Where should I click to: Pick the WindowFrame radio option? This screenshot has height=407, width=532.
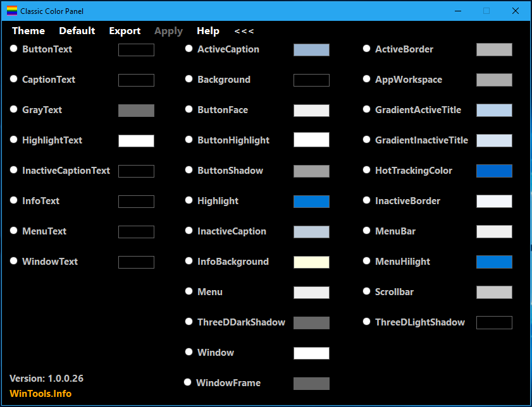pos(188,382)
